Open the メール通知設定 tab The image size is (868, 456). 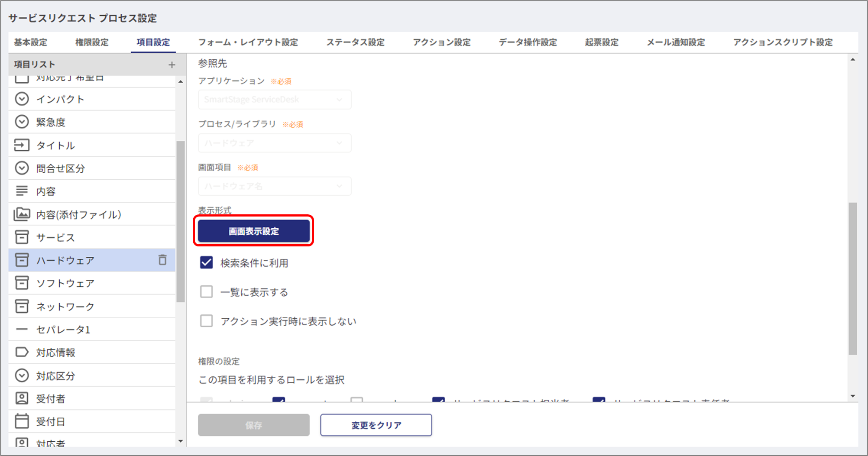tap(676, 42)
